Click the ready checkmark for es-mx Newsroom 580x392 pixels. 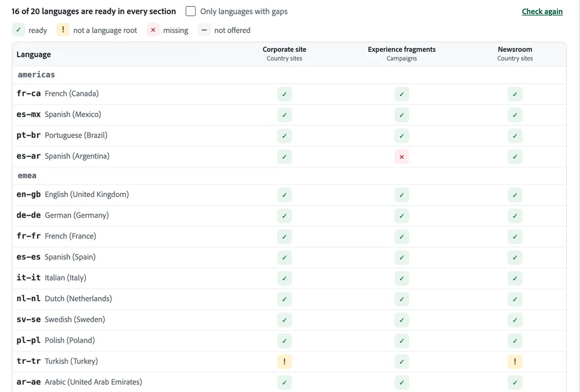tap(515, 115)
